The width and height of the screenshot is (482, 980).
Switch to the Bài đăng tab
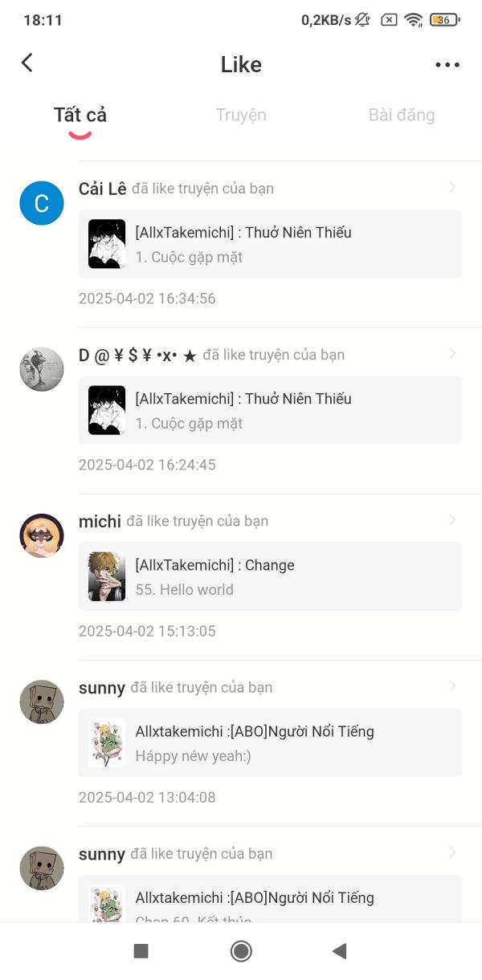[402, 115]
